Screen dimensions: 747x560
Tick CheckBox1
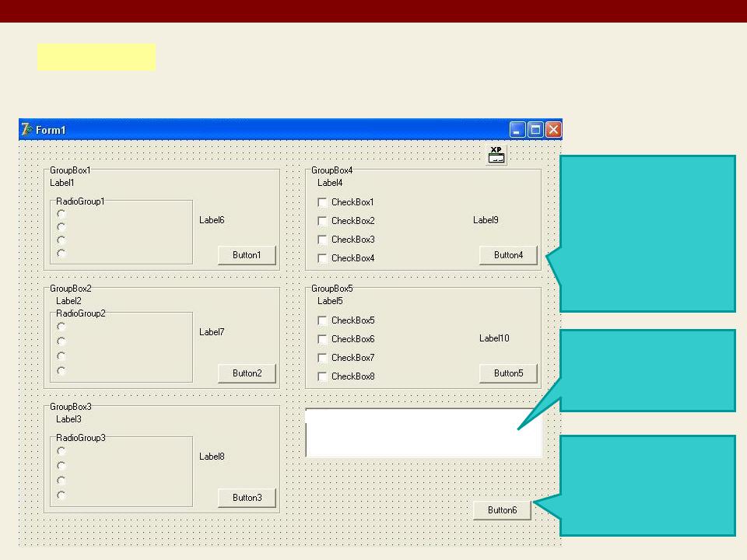[x=322, y=202]
